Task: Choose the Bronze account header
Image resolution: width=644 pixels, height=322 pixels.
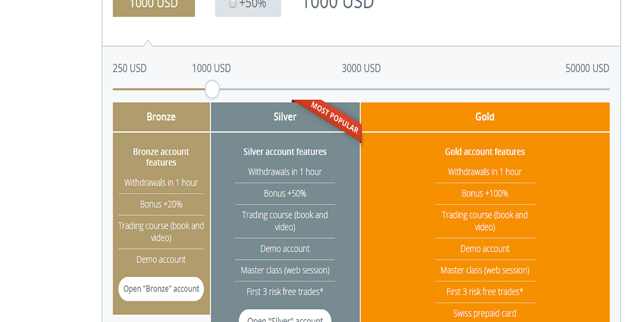Action: 162,117
